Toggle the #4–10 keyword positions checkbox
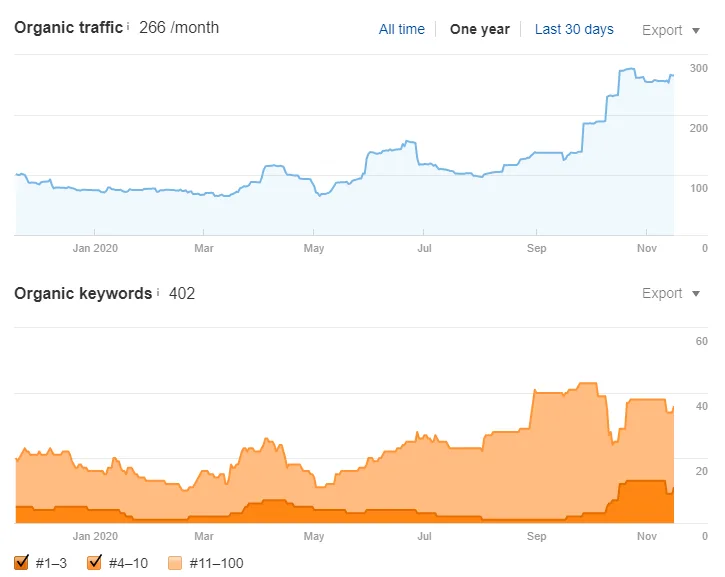 94,563
